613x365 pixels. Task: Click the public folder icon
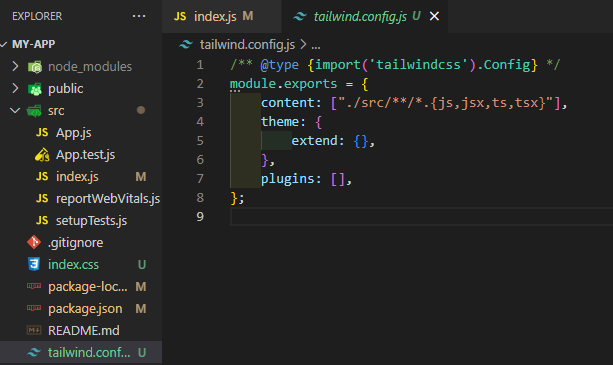pyautogui.click(x=35, y=89)
